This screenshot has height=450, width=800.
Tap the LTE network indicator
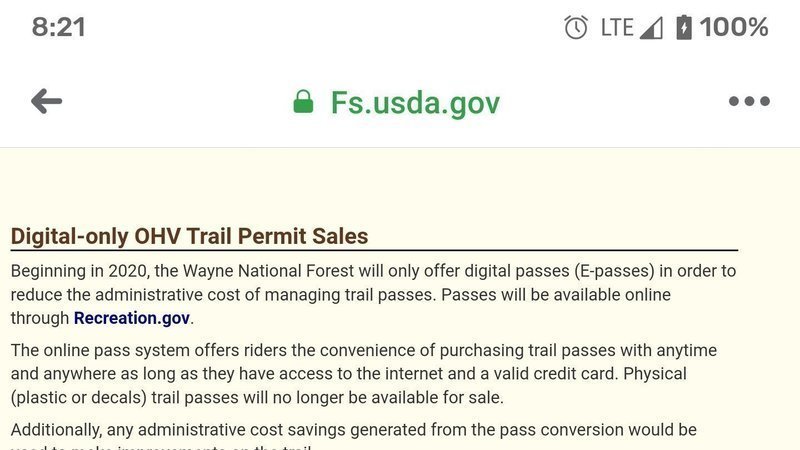click(x=617, y=28)
